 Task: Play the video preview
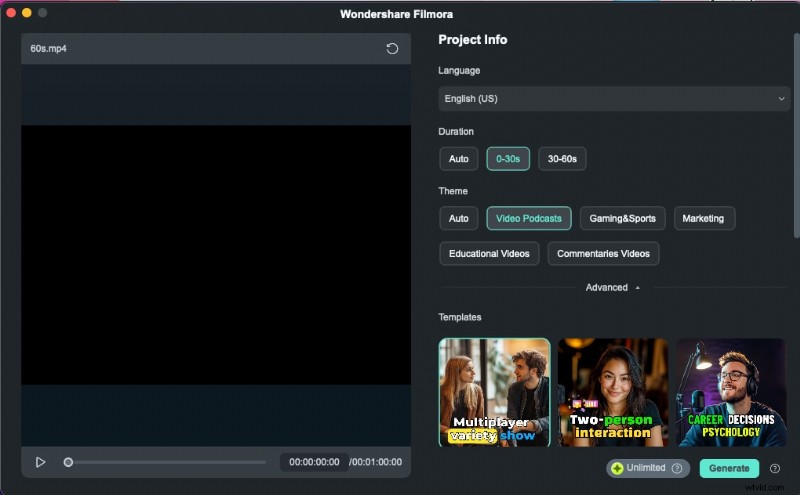(x=40, y=462)
